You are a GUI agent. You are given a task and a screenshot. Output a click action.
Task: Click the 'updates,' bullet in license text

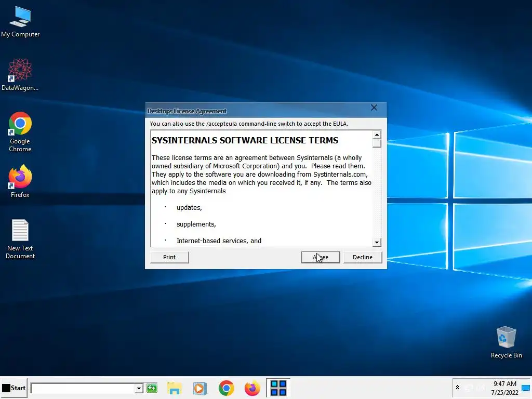(x=189, y=208)
